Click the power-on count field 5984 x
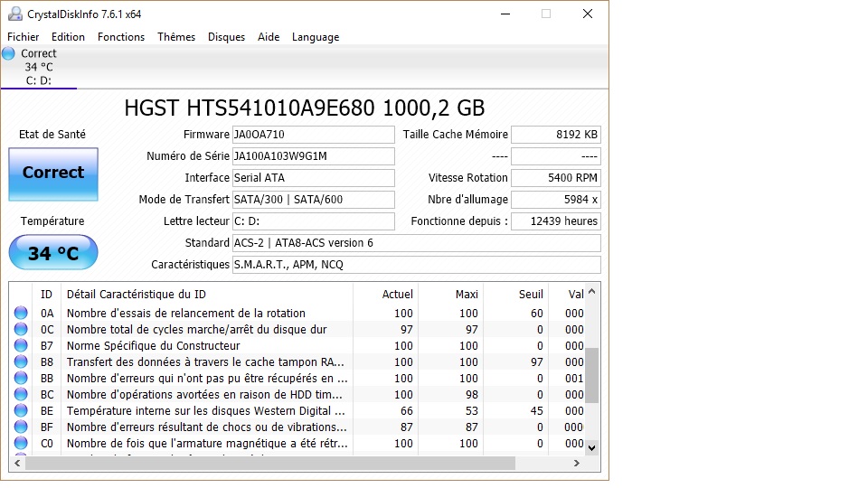This screenshot has width=868, height=488. tap(556, 199)
